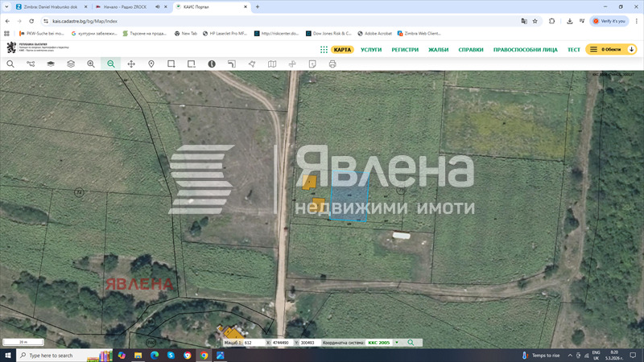Open the ККС 2005 coordinate system dropdown
This screenshot has height=362, width=644.
(x=396, y=343)
